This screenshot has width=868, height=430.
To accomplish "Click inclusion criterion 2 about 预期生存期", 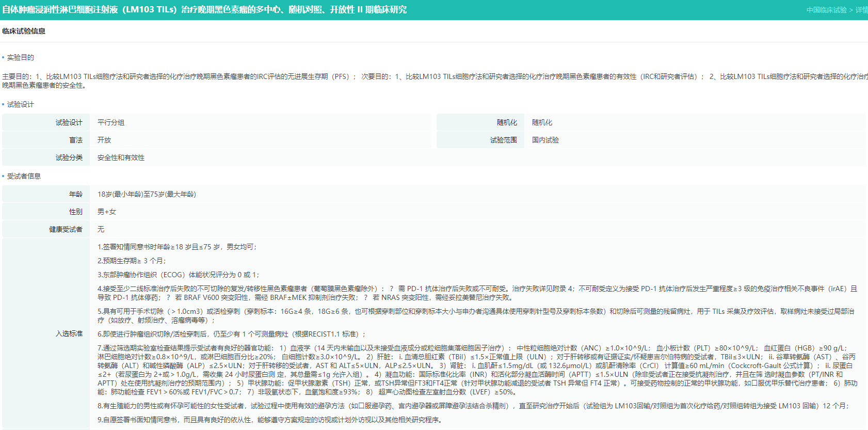I will tap(132, 261).
